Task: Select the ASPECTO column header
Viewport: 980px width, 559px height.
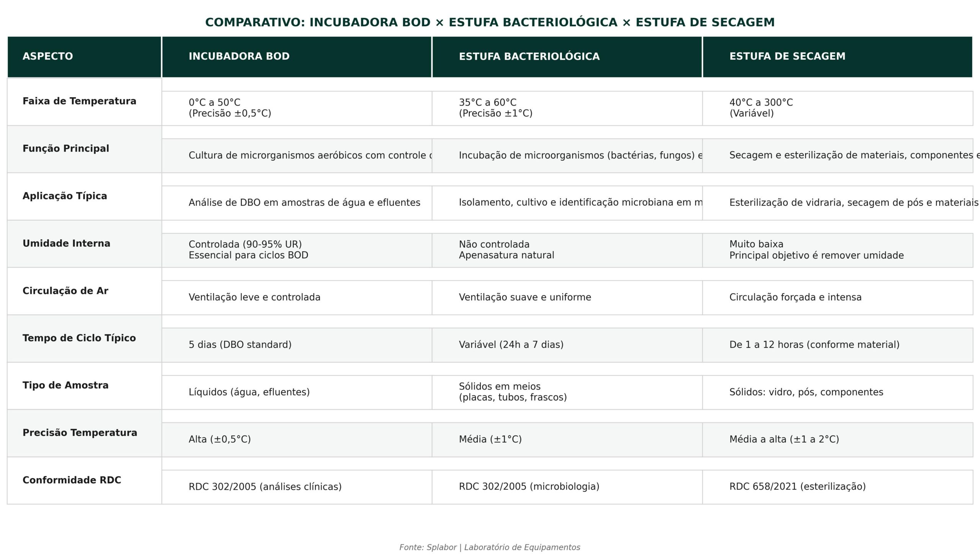Action: click(84, 57)
